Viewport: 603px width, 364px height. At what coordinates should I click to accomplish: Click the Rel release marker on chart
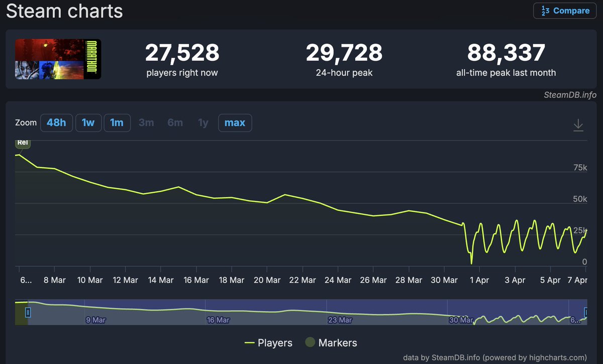(x=23, y=143)
